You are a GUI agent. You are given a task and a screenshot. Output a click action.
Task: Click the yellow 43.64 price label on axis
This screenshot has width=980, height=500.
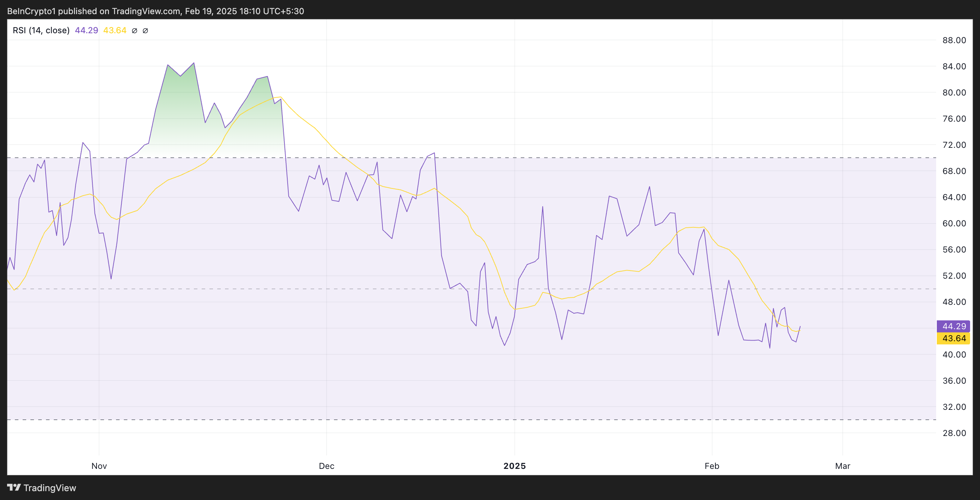coord(953,338)
